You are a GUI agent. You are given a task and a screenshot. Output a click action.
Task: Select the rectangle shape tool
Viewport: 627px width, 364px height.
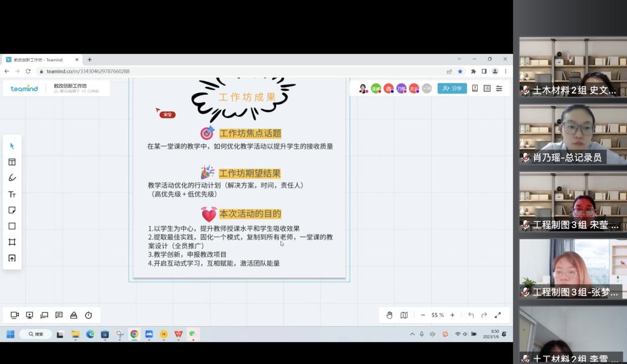12,226
